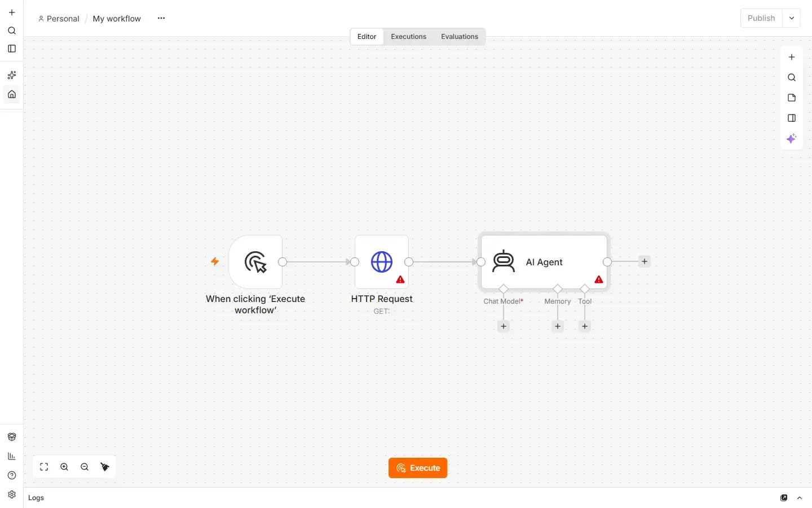Screen dimensions: 812x508
Task: Zoom out on the canvas
Action: point(85,467)
